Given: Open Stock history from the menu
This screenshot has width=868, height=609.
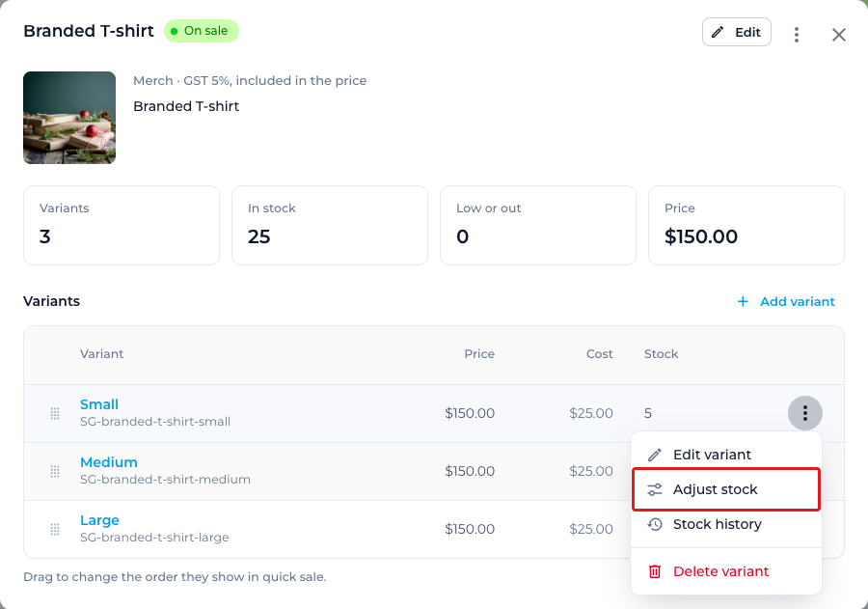Looking at the screenshot, I should point(725,524).
